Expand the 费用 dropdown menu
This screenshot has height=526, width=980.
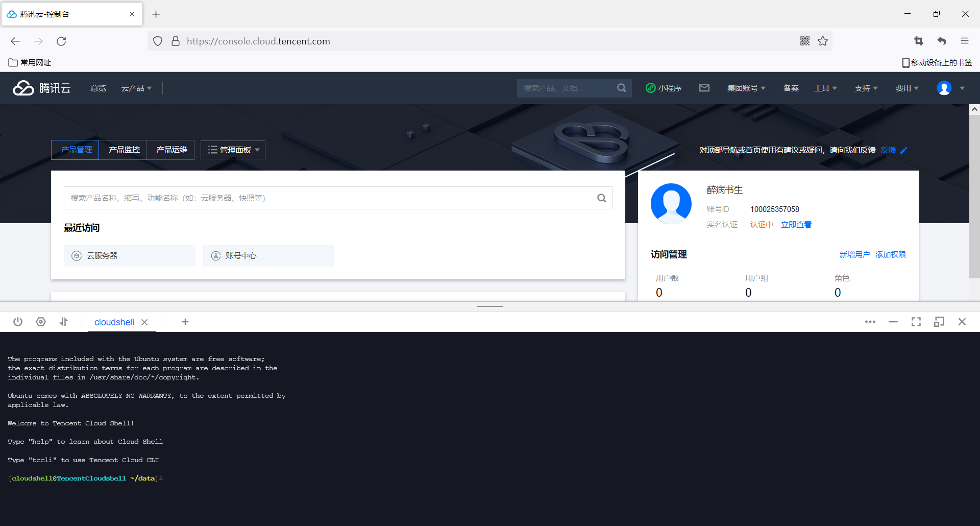coord(907,88)
